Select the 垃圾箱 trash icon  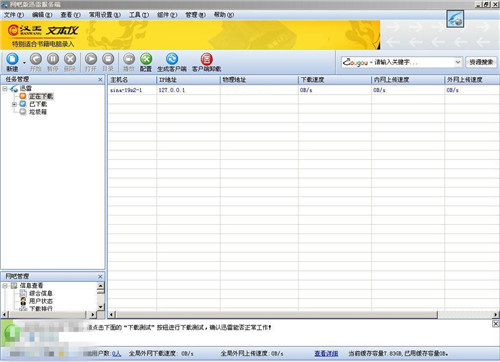[x=23, y=112]
